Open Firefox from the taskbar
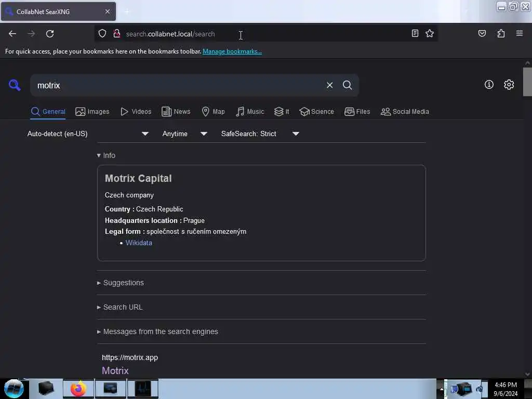The height and width of the screenshot is (399, 532). pos(78,389)
